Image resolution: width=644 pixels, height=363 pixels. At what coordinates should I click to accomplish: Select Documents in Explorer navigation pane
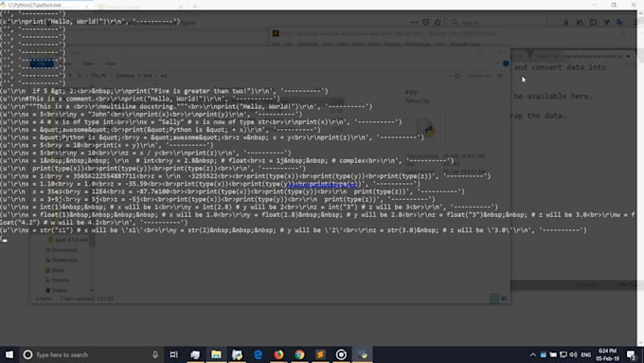point(62,250)
